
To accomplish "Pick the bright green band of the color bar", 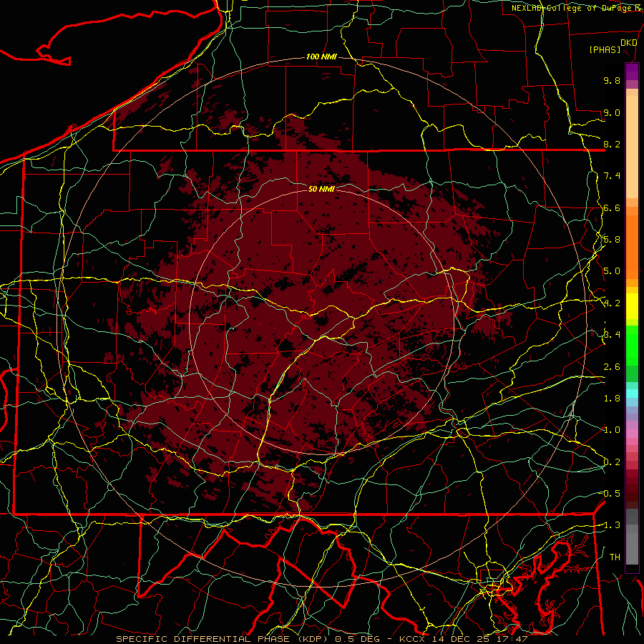I will [x=632, y=346].
